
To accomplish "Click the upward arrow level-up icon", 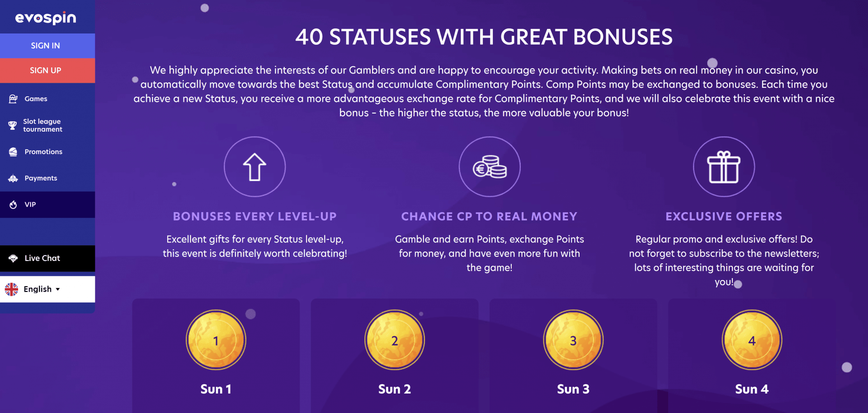I will click(x=255, y=167).
